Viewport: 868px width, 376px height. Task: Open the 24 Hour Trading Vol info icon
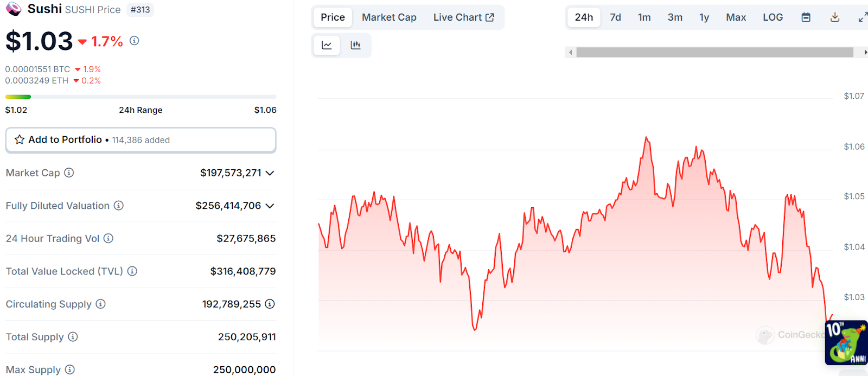[108, 238]
